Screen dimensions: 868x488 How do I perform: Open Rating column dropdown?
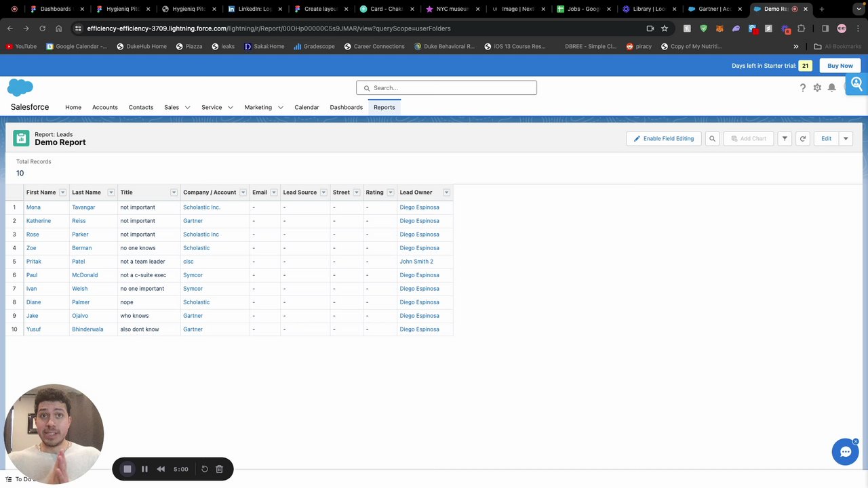pos(391,192)
